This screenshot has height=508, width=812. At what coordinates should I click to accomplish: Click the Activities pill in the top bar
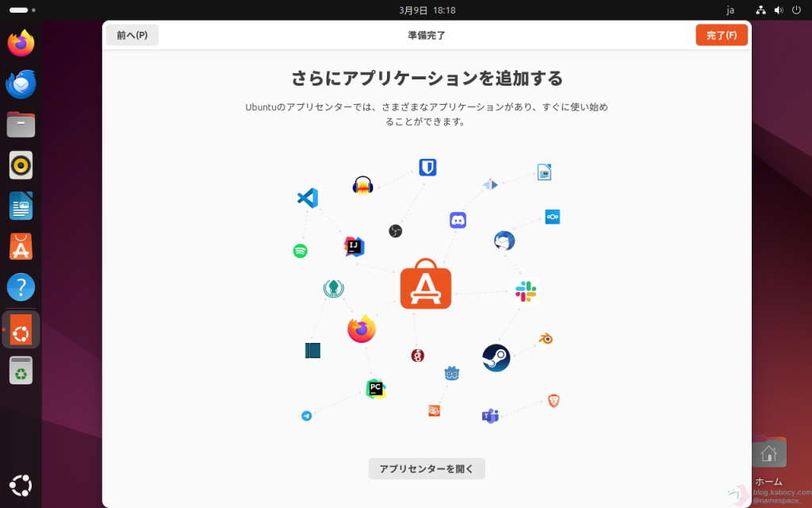(19, 10)
